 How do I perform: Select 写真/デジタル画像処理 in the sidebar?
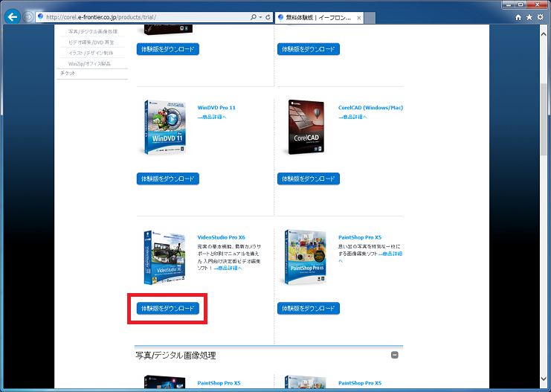93,31
